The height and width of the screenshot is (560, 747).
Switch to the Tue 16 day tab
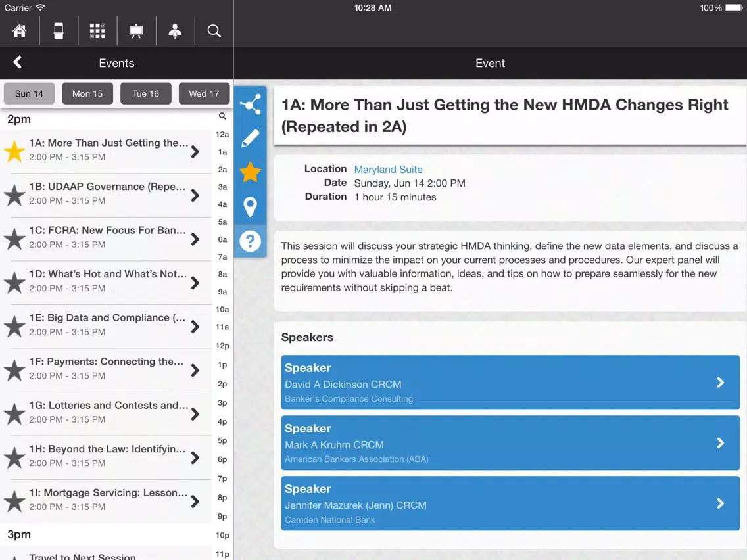coord(146,93)
